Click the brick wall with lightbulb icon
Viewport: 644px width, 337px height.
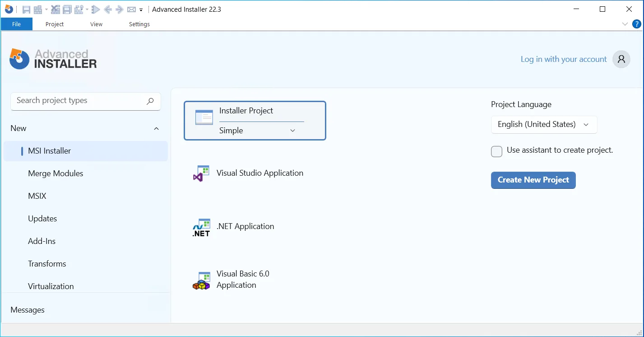79,9
